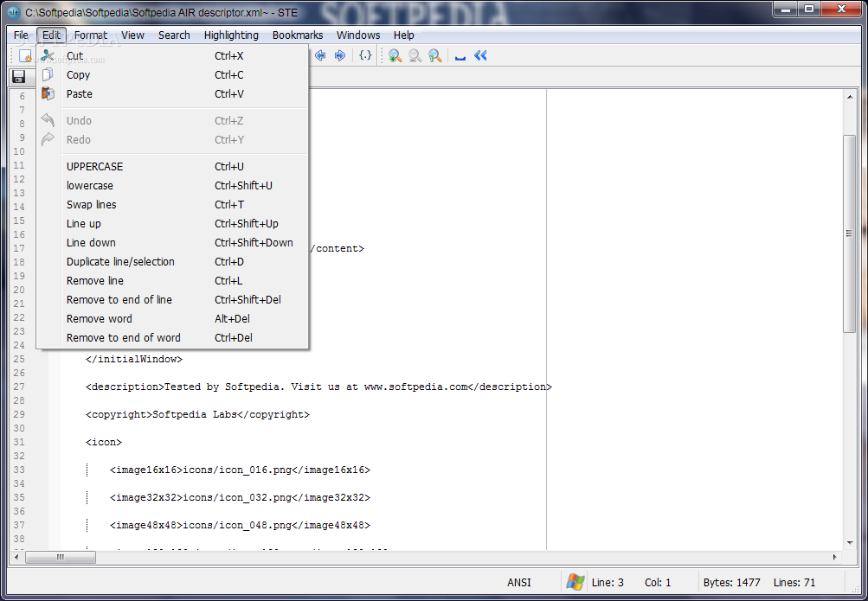Choose Remove word menu entry
This screenshot has height=601, width=868.
[172, 318]
